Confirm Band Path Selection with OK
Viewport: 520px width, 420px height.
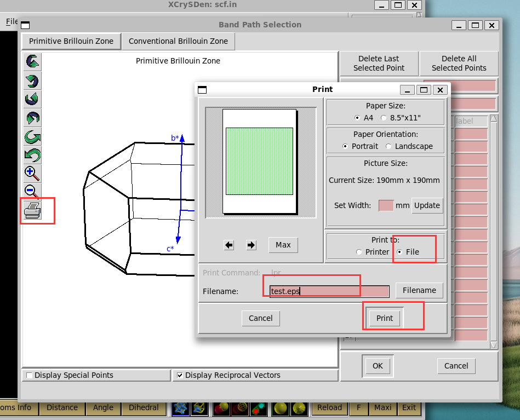coord(378,366)
